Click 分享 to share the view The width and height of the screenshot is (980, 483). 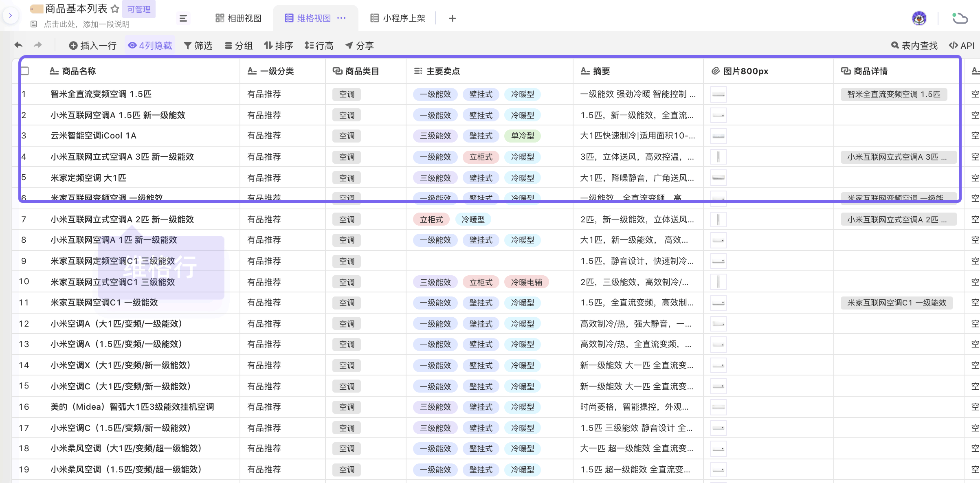pyautogui.click(x=360, y=46)
